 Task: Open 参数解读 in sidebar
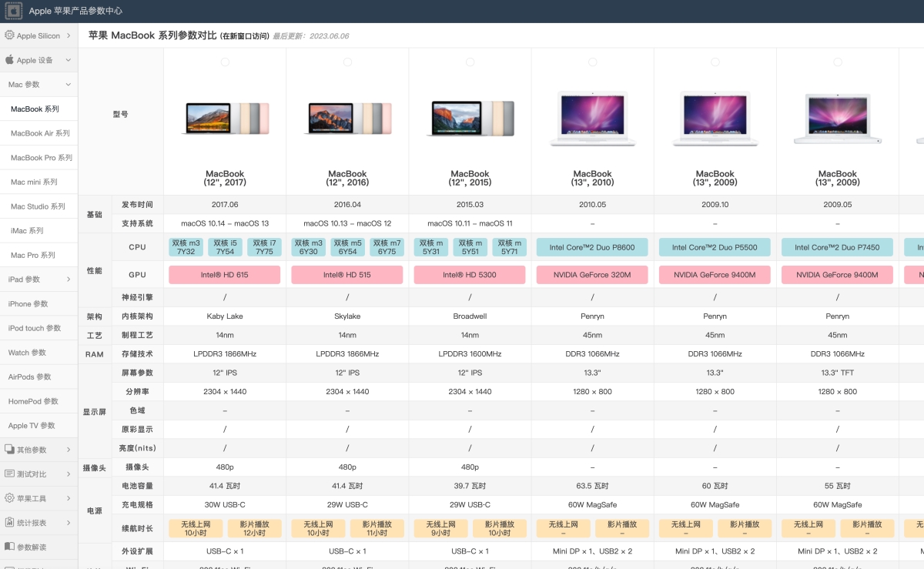(38, 547)
